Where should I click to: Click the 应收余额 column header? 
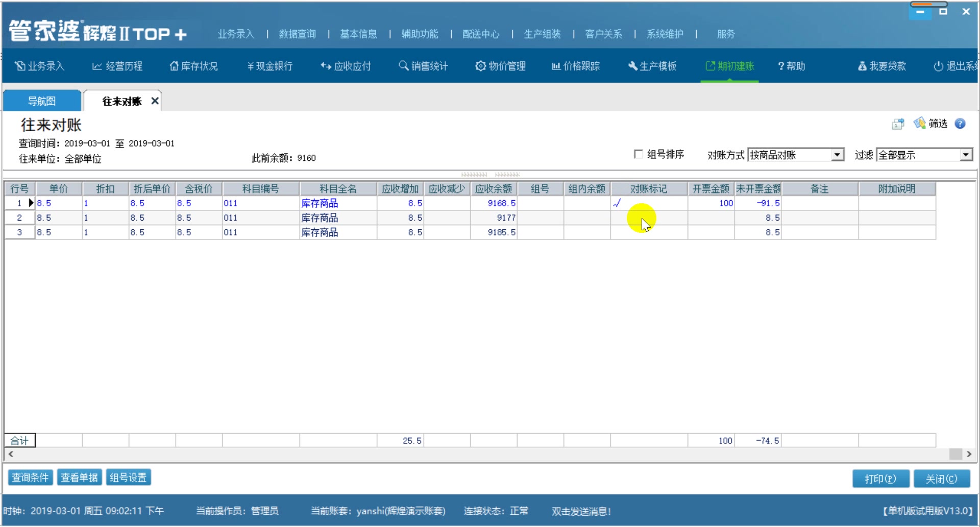pos(494,189)
